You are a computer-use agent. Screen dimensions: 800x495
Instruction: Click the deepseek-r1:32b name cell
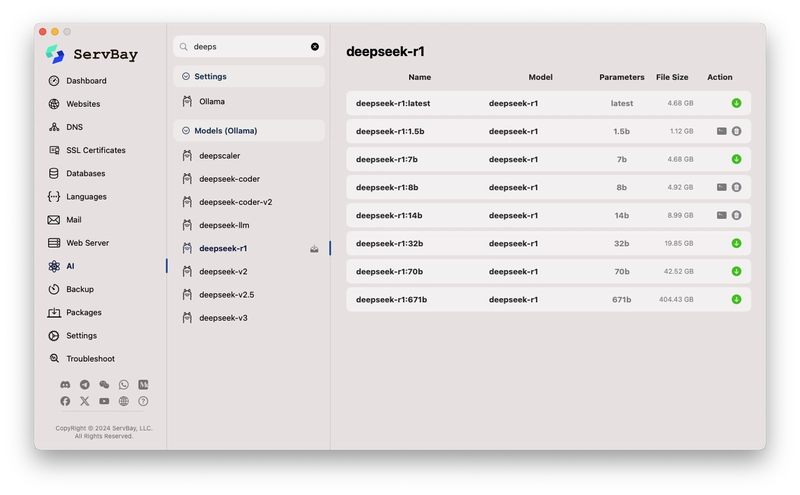coord(389,243)
